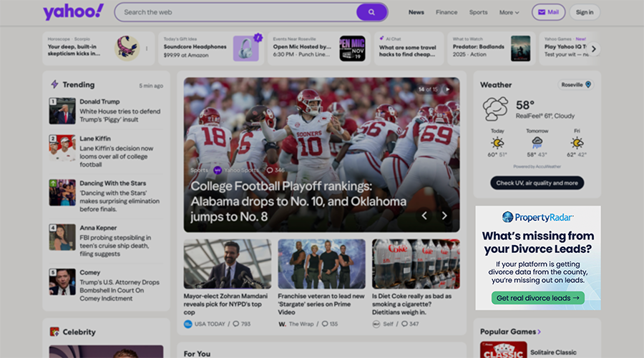
Task: Open the AI Chat travel hacks card
Action: 409,49
